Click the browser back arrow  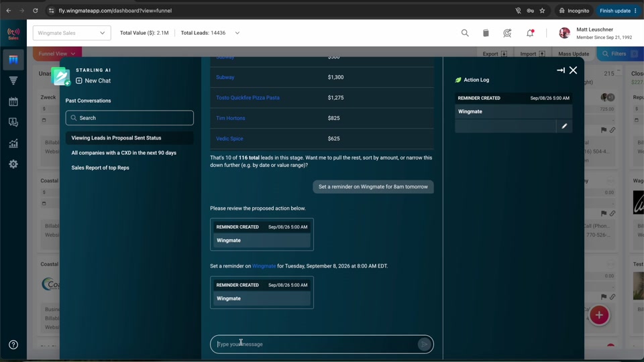(9, 11)
